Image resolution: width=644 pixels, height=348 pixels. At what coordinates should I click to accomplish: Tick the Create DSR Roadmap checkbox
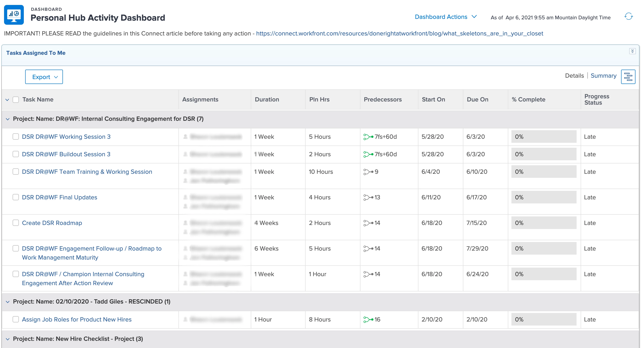pos(16,222)
